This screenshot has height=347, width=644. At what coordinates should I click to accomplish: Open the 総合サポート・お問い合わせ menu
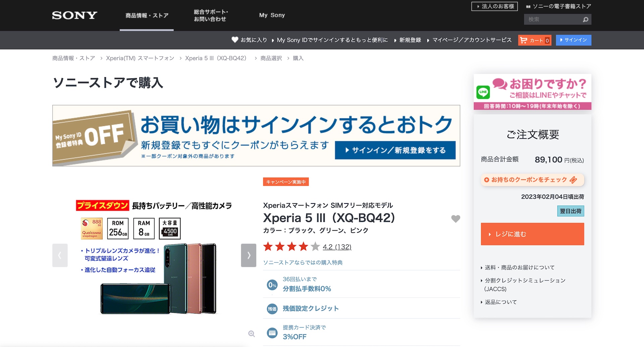pos(211,15)
